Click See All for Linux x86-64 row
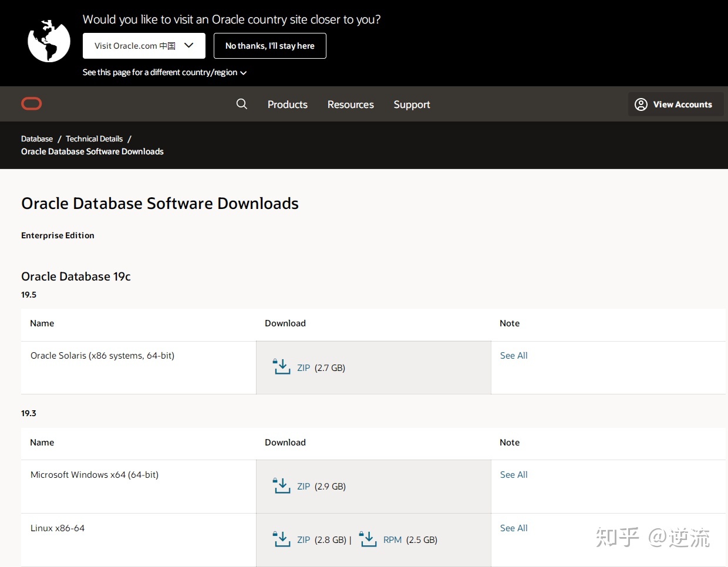This screenshot has width=728, height=567. [514, 528]
